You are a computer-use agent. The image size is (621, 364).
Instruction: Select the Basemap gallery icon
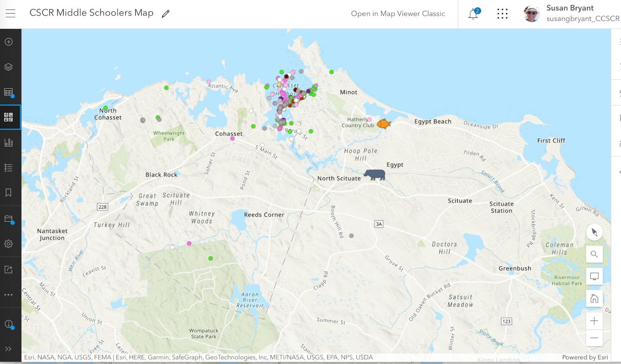[x=9, y=117]
